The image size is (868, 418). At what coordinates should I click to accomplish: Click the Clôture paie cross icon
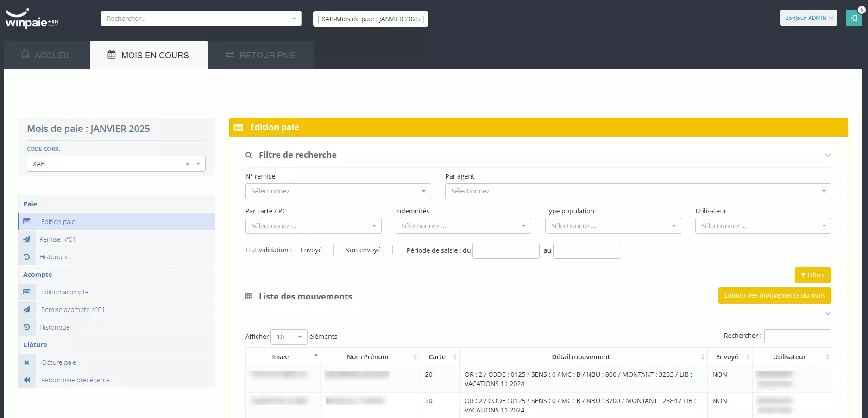pyautogui.click(x=27, y=362)
